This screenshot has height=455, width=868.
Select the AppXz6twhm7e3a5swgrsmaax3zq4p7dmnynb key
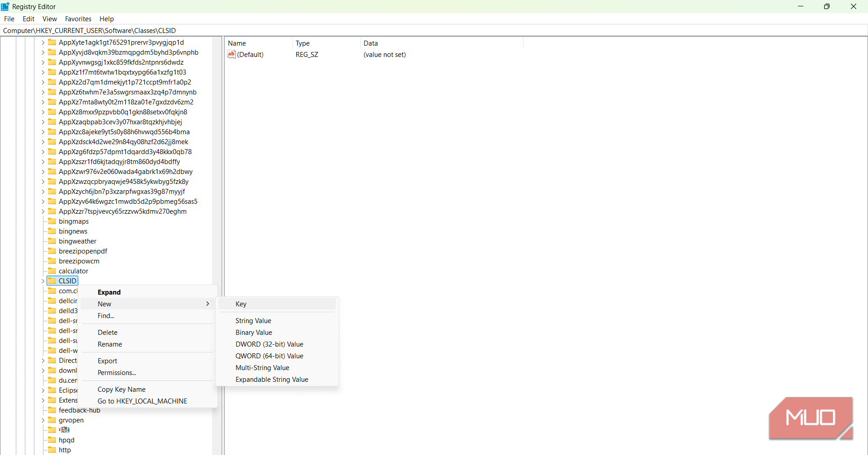coord(127,92)
